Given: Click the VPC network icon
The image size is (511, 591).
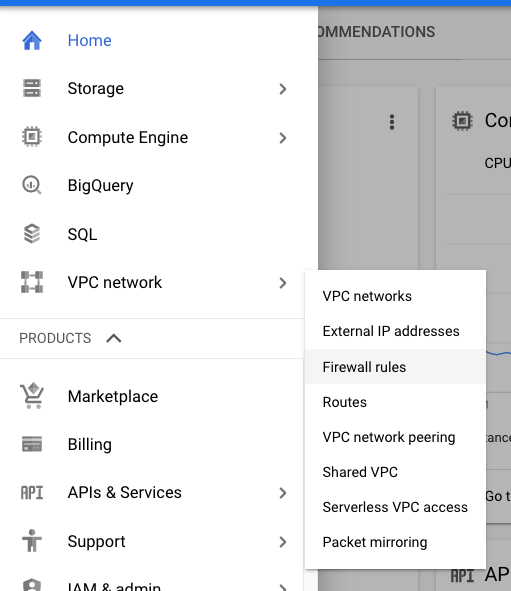Looking at the screenshot, I should (32, 282).
